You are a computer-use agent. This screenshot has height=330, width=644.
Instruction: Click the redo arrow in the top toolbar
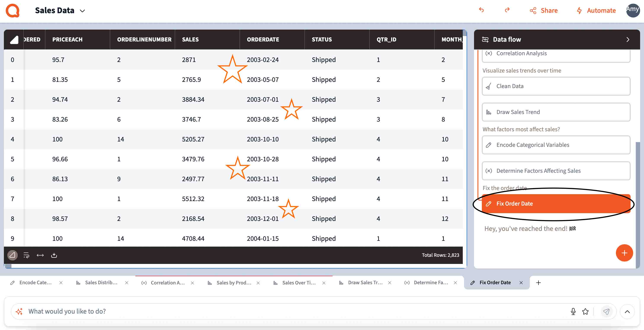coord(507,10)
